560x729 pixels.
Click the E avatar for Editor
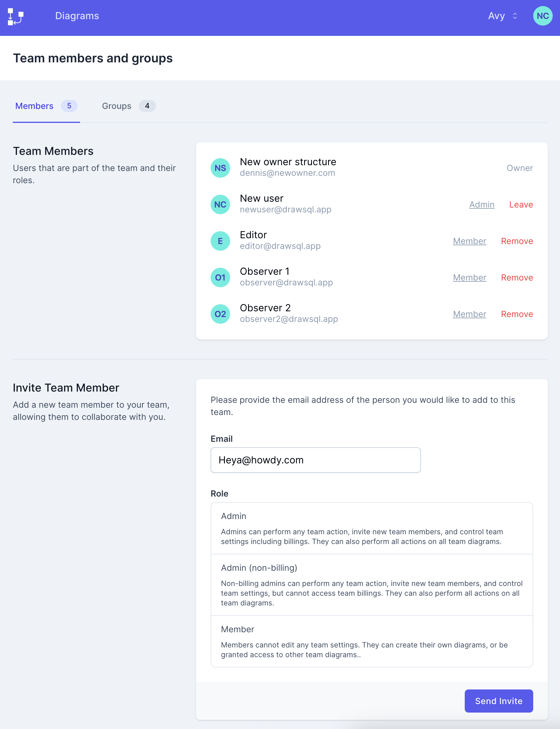[220, 241]
